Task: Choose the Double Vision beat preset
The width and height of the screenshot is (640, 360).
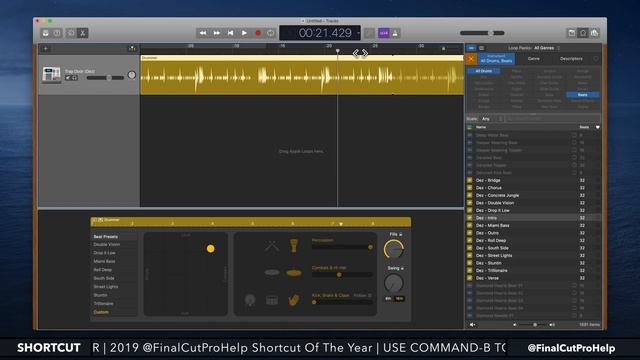Action: (107, 244)
